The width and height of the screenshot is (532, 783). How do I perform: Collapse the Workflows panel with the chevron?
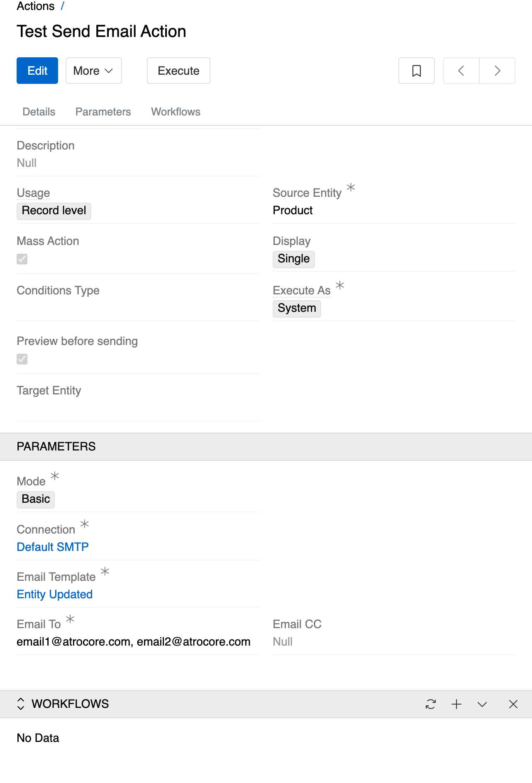coord(482,704)
